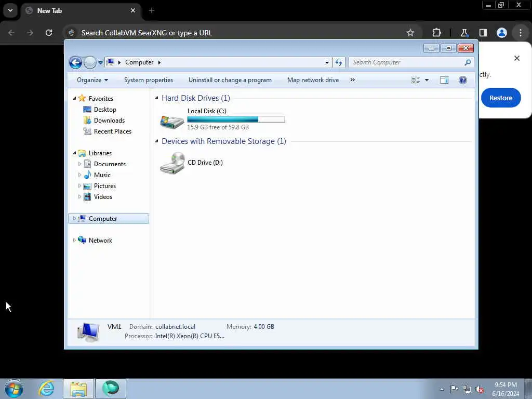
Task: Click the muted volume tray icon
Action: (x=480, y=390)
